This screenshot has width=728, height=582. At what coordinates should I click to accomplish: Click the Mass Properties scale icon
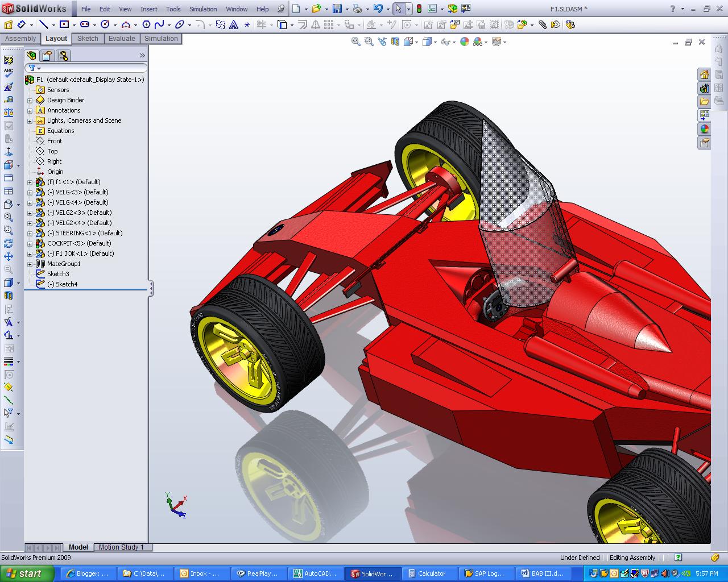tap(9, 113)
